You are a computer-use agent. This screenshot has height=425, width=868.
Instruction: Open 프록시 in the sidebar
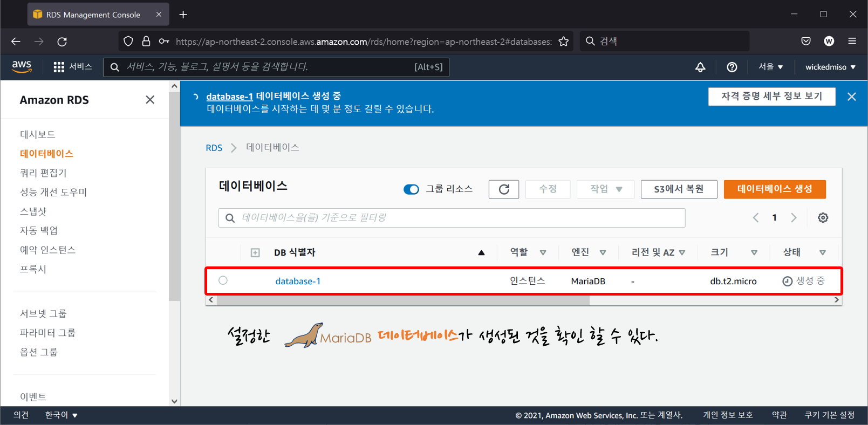point(33,269)
